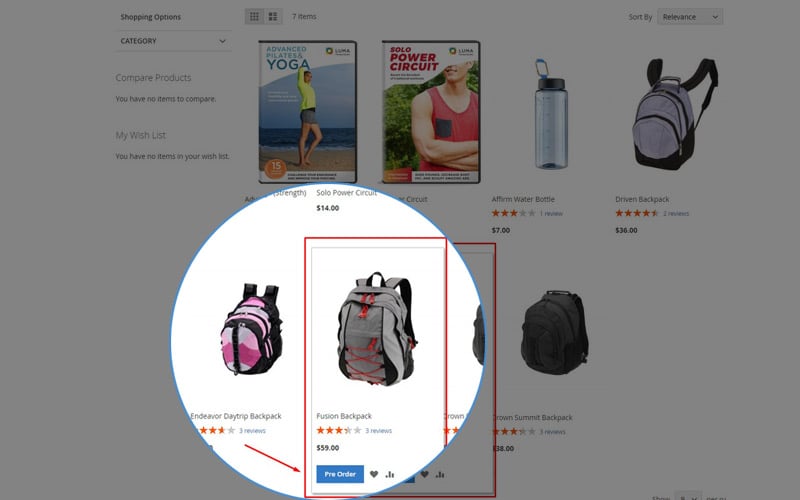Click the Pre Order button
Viewport: 800px width, 500px height.
pyautogui.click(x=340, y=474)
